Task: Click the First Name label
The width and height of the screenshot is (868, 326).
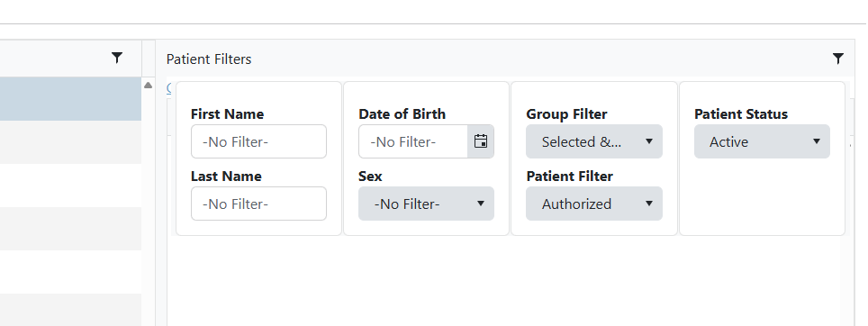Action: 227,114
